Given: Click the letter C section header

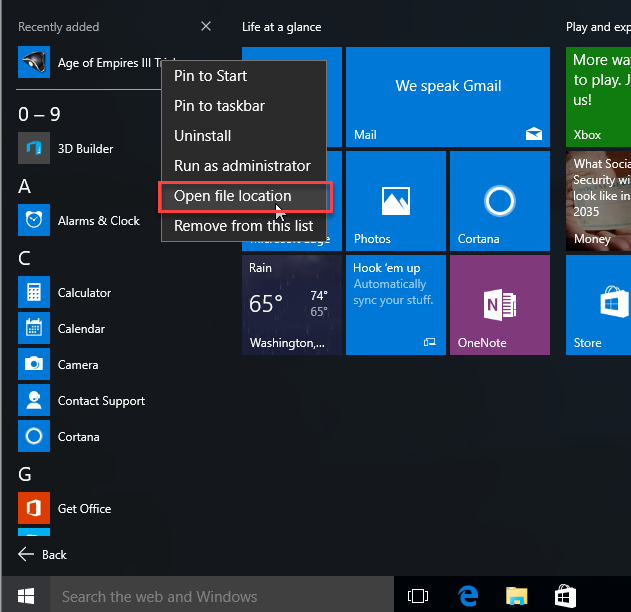Looking at the screenshot, I should [24, 258].
